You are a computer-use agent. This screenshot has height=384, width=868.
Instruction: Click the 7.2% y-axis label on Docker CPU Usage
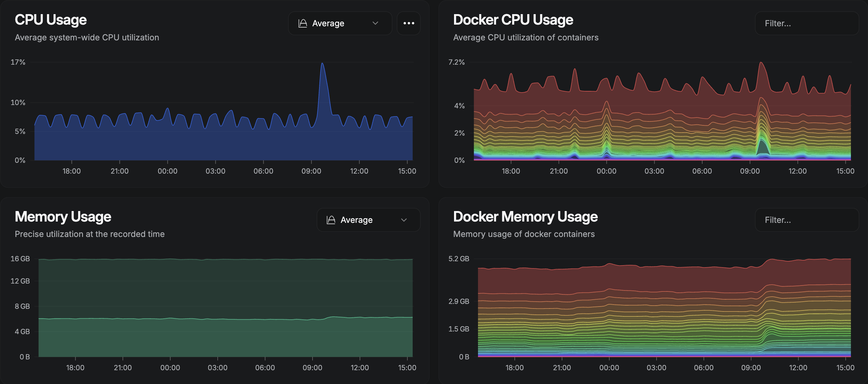pos(457,62)
